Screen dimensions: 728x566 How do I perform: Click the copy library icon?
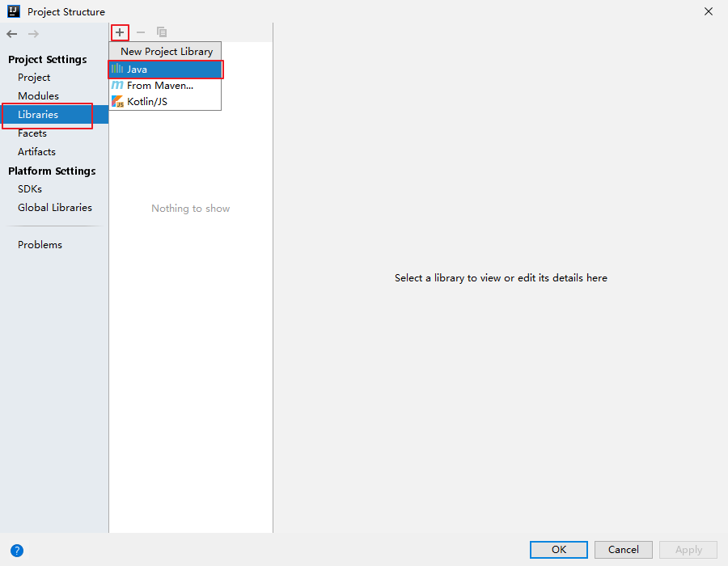click(162, 32)
